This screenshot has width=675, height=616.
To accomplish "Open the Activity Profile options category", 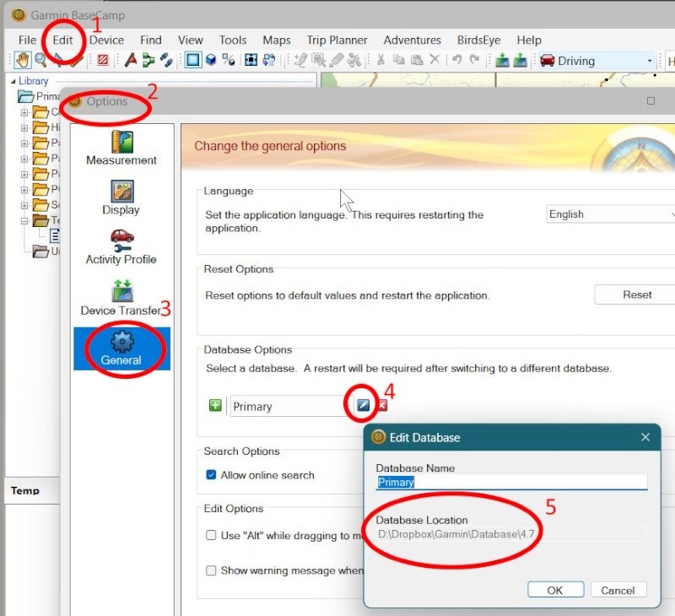I will (121, 247).
